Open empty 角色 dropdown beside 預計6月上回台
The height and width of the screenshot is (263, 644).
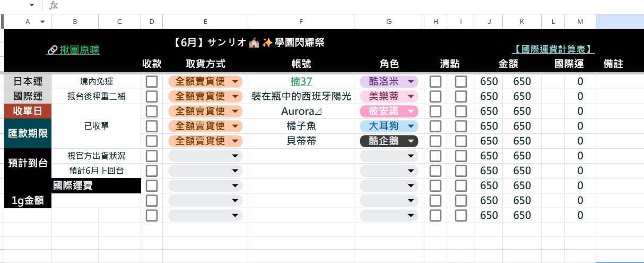point(389,171)
